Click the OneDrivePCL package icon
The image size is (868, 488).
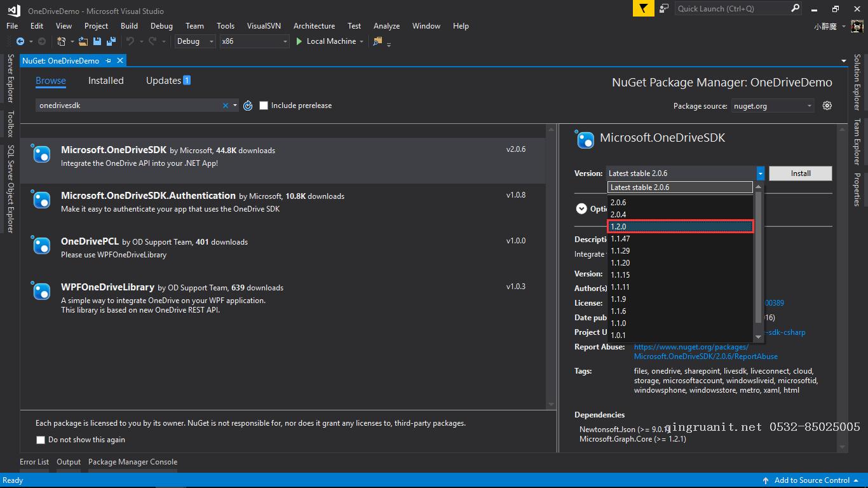click(41, 247)
